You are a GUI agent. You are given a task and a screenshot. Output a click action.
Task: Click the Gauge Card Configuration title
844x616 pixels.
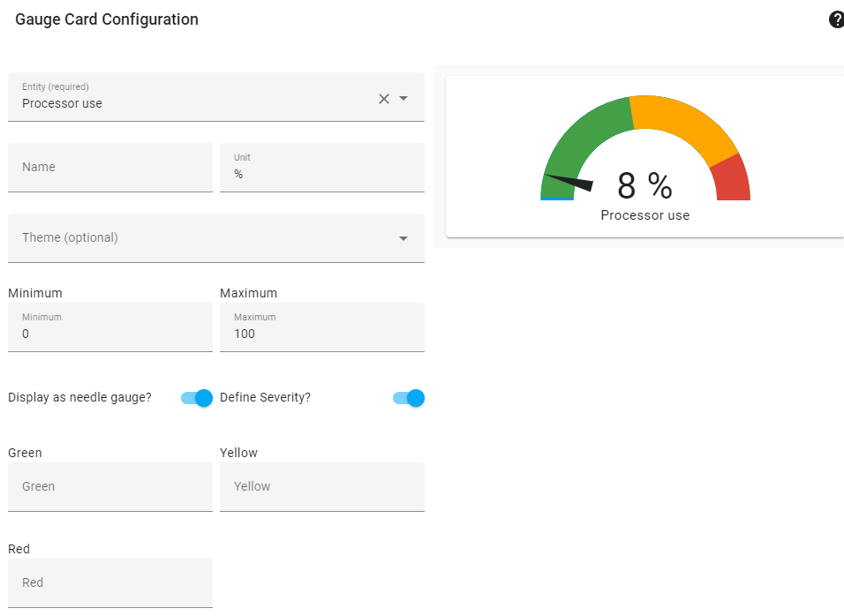coord(107,19)
